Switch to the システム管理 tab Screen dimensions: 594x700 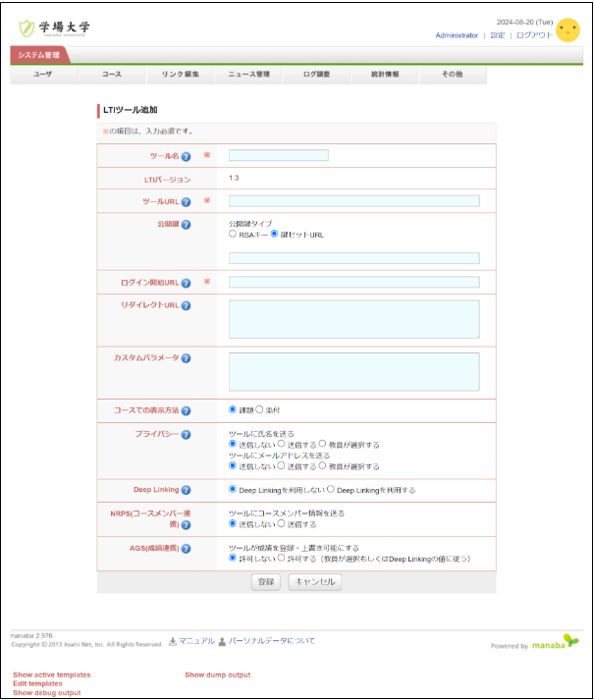[39, 55]
